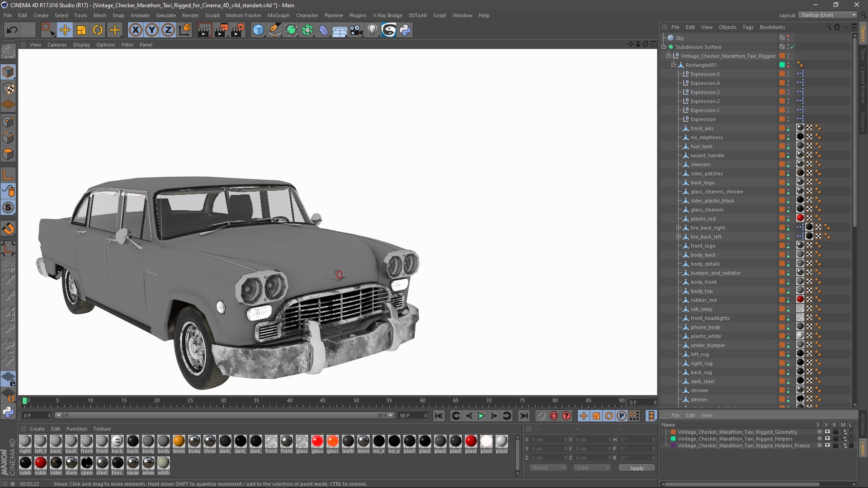Open the MoGraph menu
Viewport: 868px width, 488px height.
pos(278,15)
